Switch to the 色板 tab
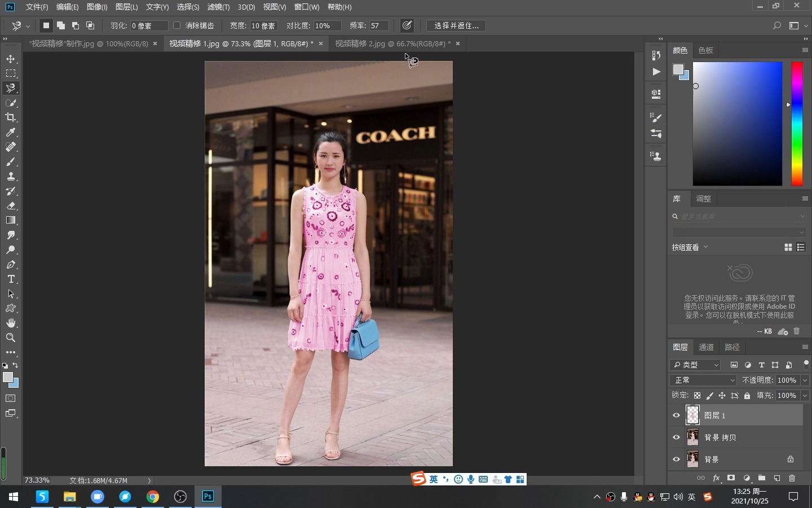Image resolution: width=812 pixels, height=508 pixels. pyautogui.click(x=706, y=50)
